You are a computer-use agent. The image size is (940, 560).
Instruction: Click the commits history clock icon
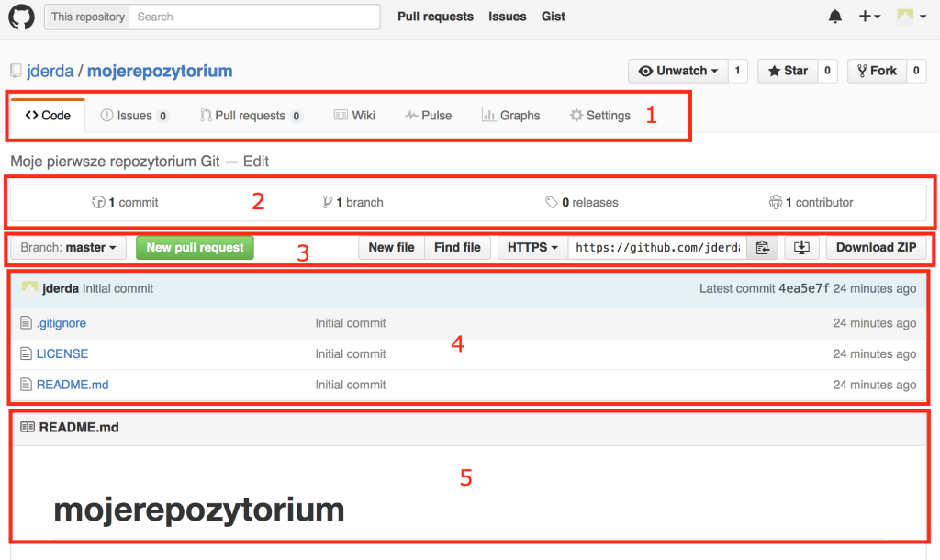click(x=98, y=202)
